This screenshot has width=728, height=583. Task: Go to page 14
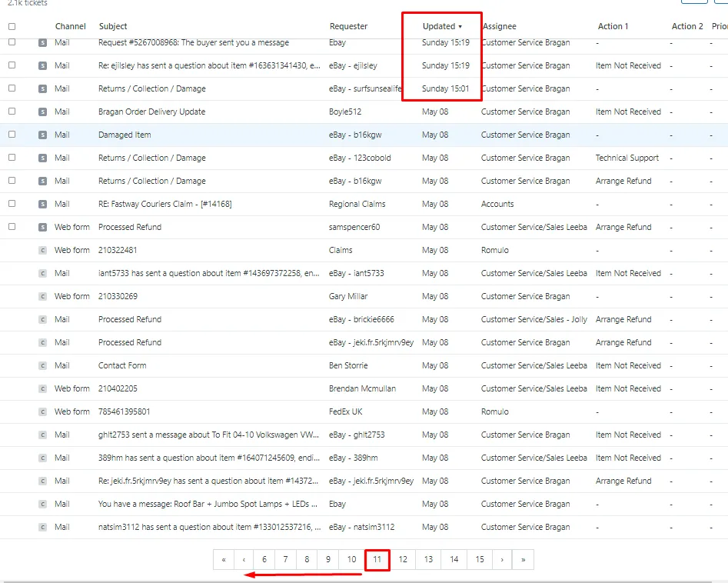[x=454, y=559]
